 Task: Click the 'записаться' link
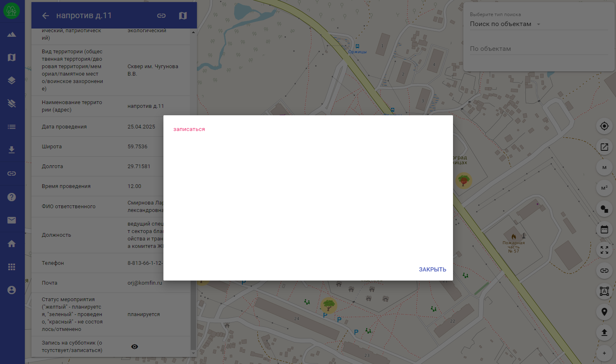point(189,129)
